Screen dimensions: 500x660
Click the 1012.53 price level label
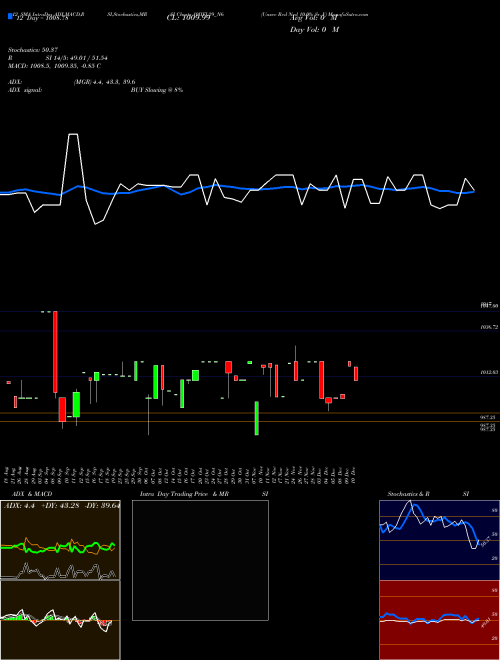(489, 372)
